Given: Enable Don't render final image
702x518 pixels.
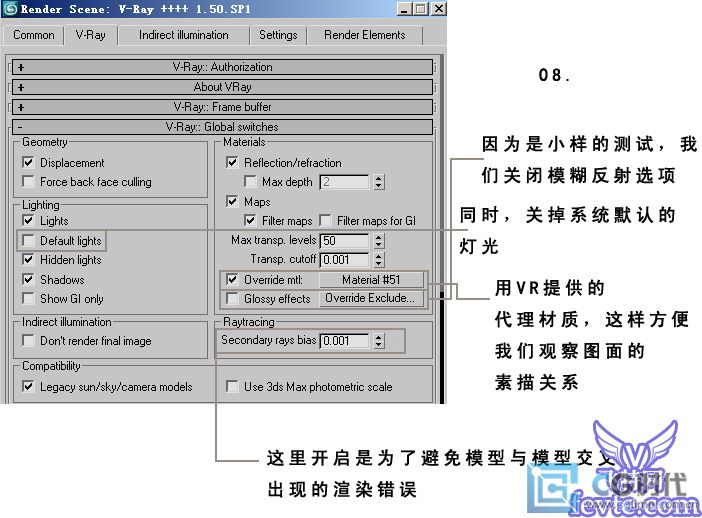Looking at the screenshot, I should click(x=28, y=341).
